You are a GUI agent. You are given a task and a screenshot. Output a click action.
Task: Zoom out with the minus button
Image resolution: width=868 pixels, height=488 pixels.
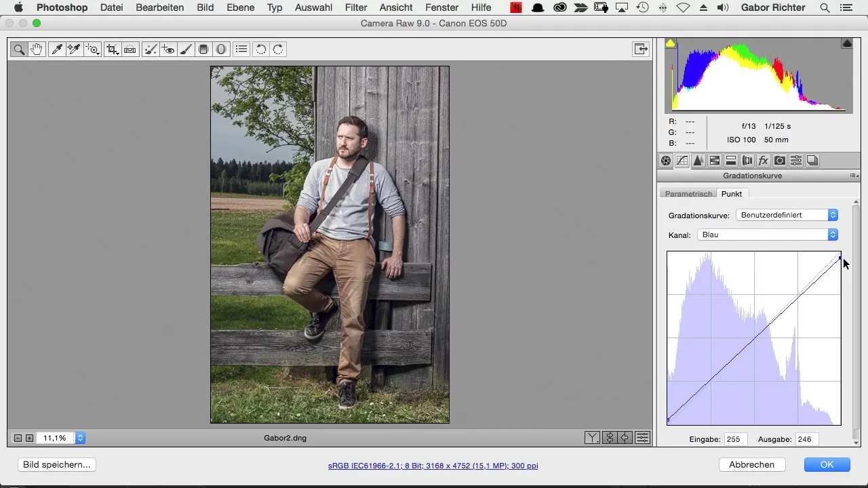pyautogui.click(x=18, y=438)
